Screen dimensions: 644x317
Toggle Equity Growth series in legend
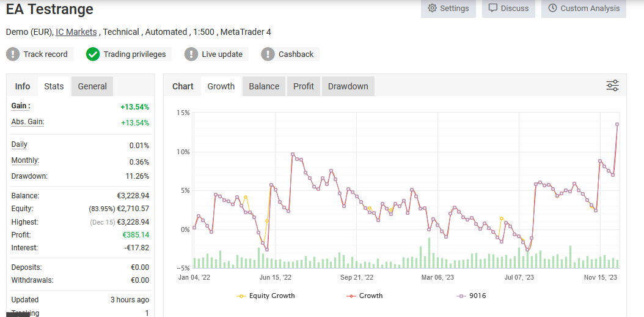(x=265, y=296)
